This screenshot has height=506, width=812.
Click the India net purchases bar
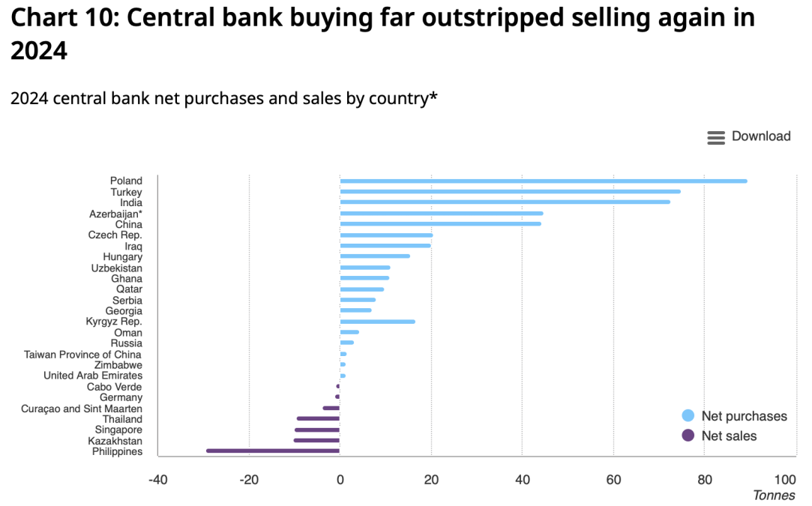click(505, 202)
